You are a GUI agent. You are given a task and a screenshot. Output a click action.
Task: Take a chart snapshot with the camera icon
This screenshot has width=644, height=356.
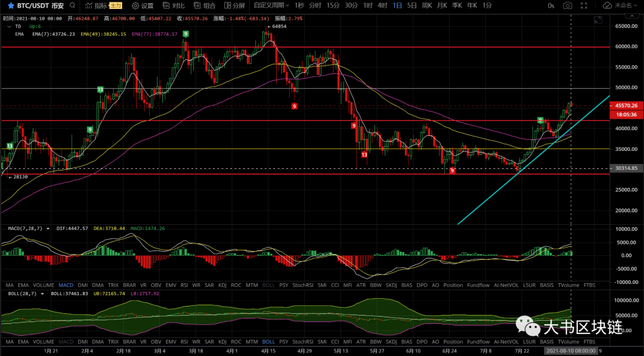[568, 6]
